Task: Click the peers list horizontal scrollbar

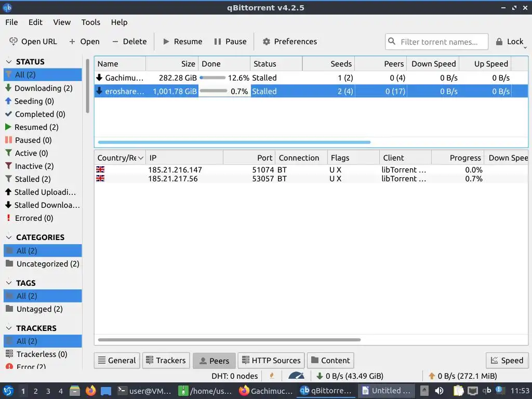Action: pyautogui.click(x=229, y=340)
